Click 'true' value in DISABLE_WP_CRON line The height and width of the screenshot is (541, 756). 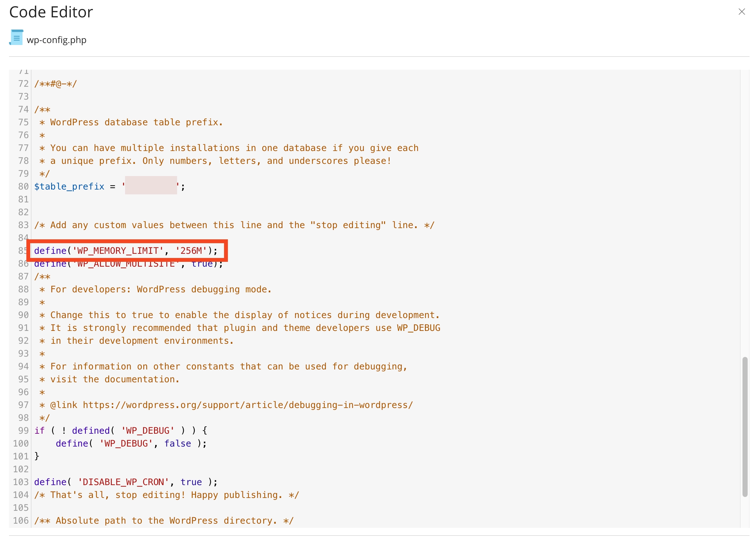click(191, 482)
